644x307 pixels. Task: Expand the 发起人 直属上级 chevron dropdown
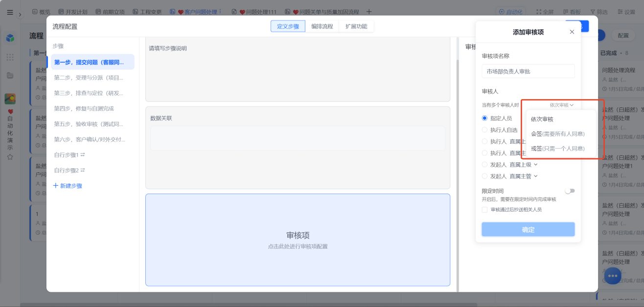(535, 165)
